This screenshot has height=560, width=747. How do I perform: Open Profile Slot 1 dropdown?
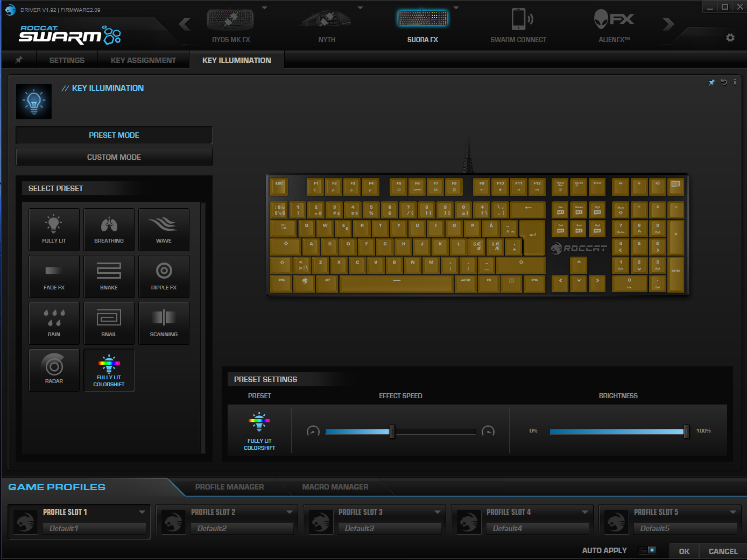(x=142, y=512)
